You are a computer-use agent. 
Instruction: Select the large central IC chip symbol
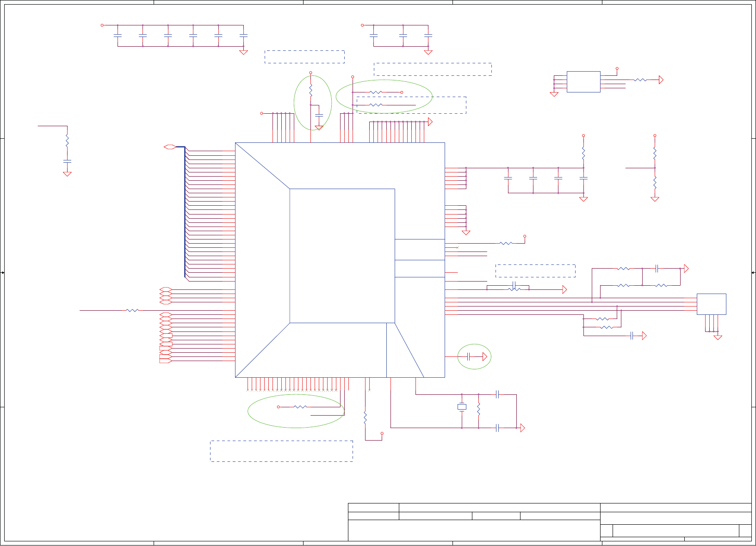click(340, 260)
